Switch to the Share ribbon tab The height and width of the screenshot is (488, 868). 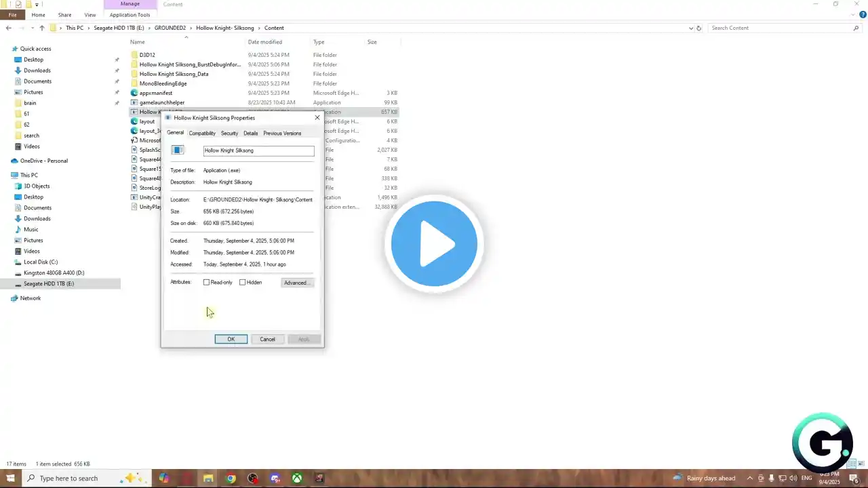(x=64, y=15)
